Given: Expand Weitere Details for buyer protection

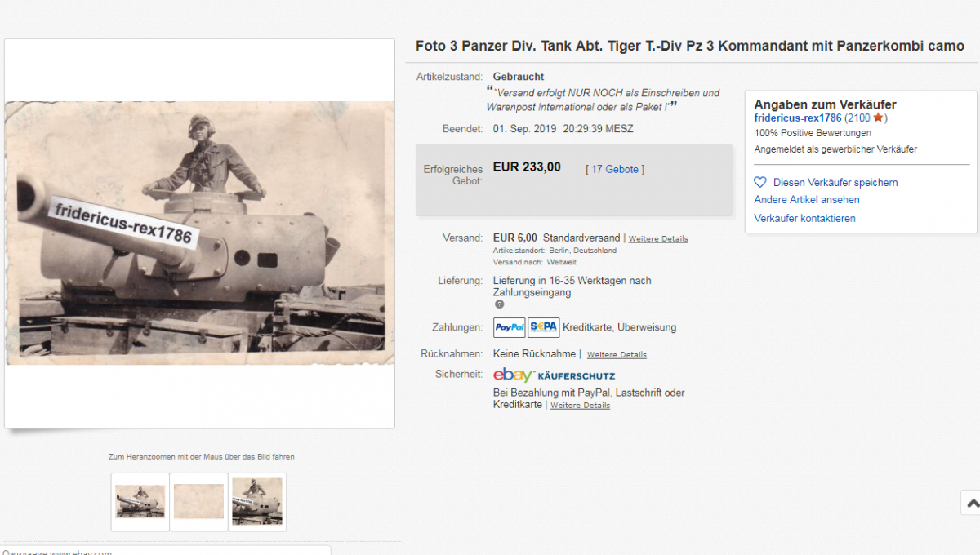Looking at the screenshot, I should [580, 406].
